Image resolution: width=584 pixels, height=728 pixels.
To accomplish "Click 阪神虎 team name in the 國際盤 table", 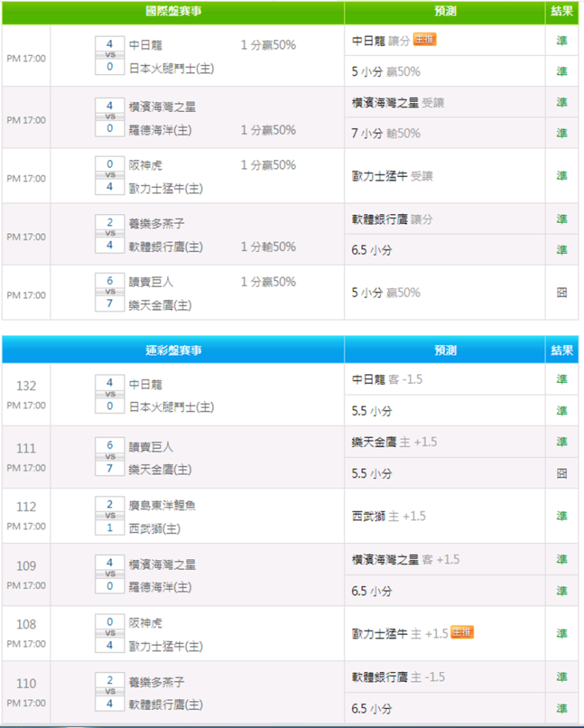I will [x=146, y=165].
